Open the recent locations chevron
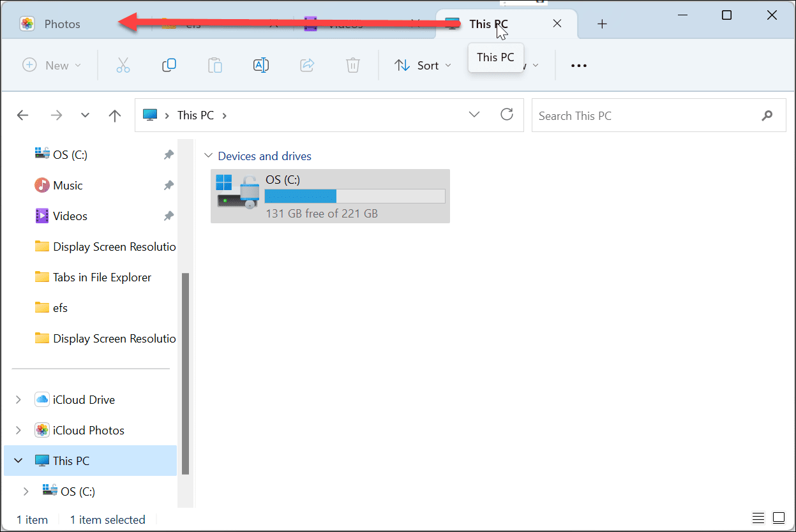The image size is (796, 532). [85, 115]
